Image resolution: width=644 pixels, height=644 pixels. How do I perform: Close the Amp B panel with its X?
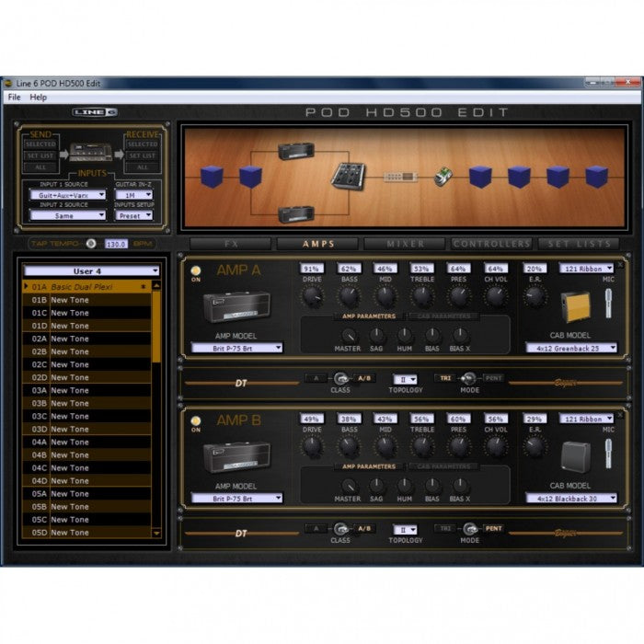(x=620, y=416)
